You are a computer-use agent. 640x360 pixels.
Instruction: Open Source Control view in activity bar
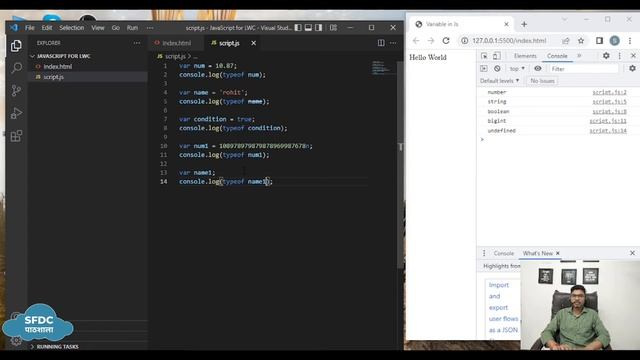pyautogui.click(x=16, y=90)
